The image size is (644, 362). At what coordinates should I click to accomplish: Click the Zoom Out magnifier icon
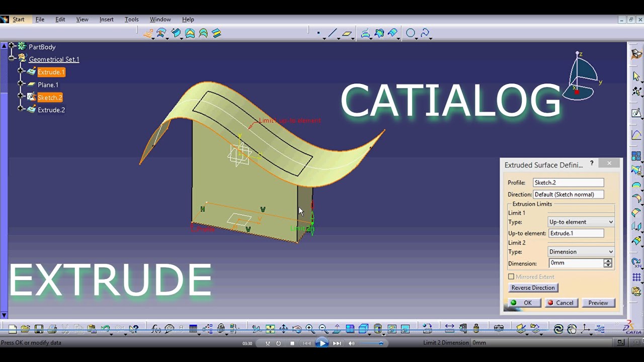324,329
